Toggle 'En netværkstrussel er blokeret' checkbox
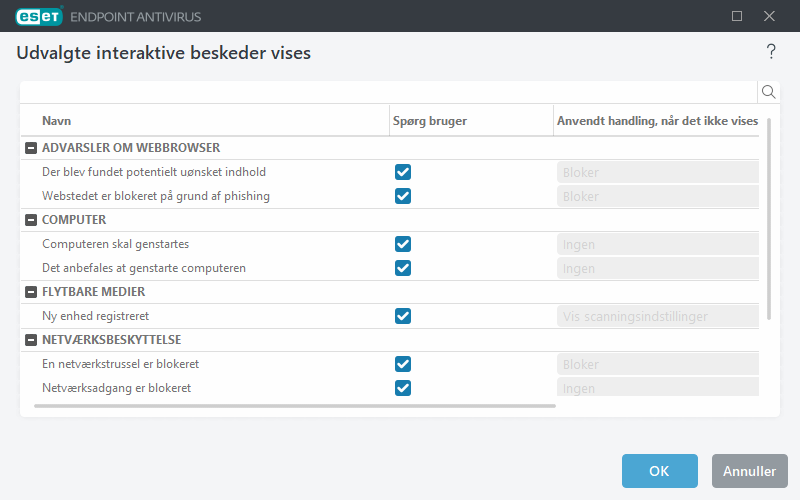This screenshot has height=500, width=800. [x=403, y=364]
